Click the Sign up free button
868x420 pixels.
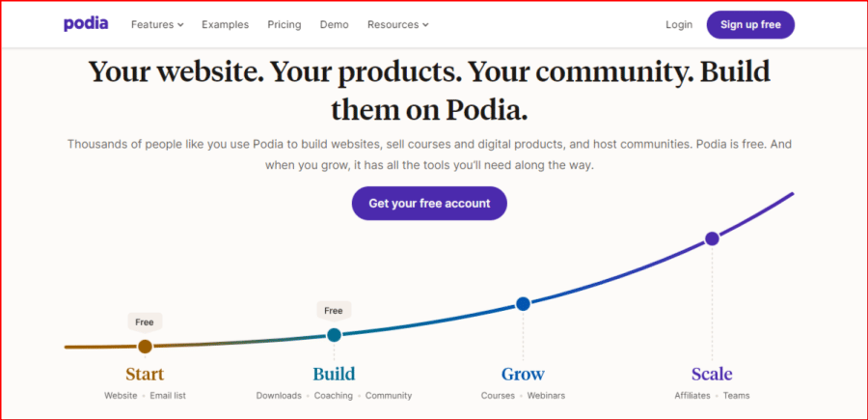point(750,24)
